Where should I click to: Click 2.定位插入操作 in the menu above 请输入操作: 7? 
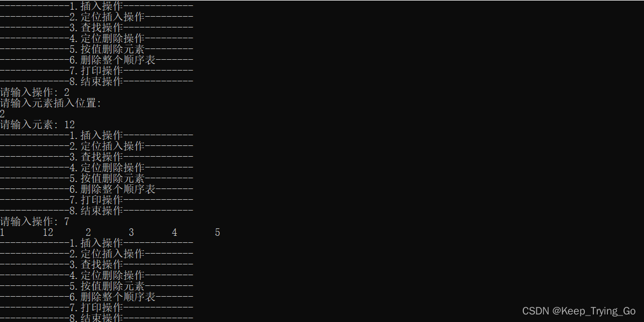click(107, 146)
